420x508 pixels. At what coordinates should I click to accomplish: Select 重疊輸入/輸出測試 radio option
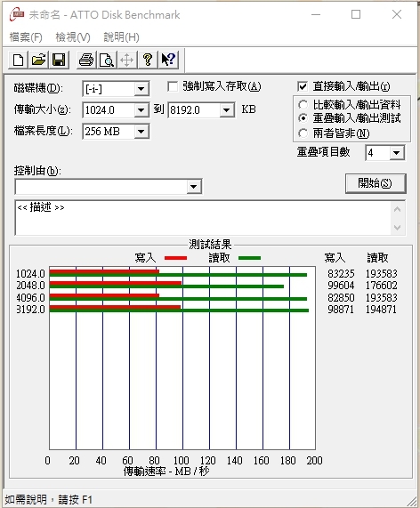[303, 118]
